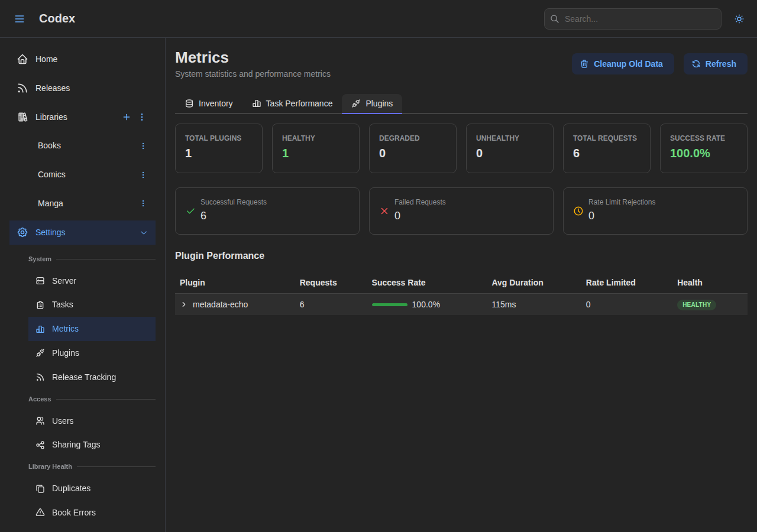Open Libraries options three-dot menu

click(142, 117)
